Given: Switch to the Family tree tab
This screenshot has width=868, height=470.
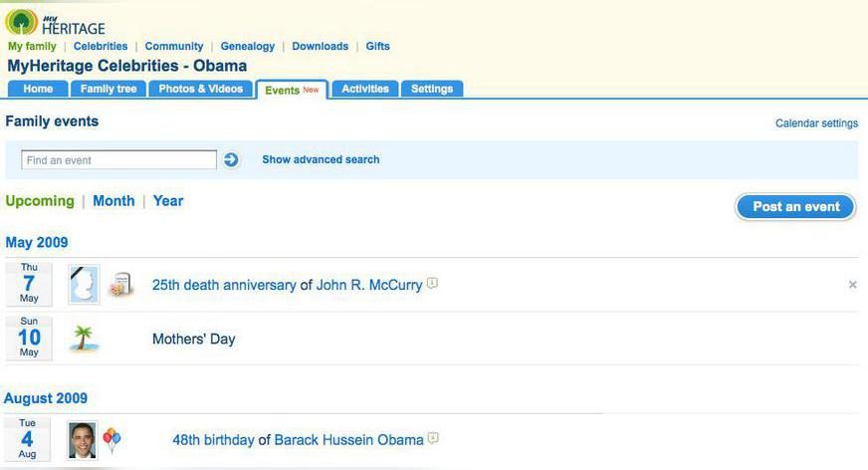Looking at the screenshot, I should coord(108,89).
